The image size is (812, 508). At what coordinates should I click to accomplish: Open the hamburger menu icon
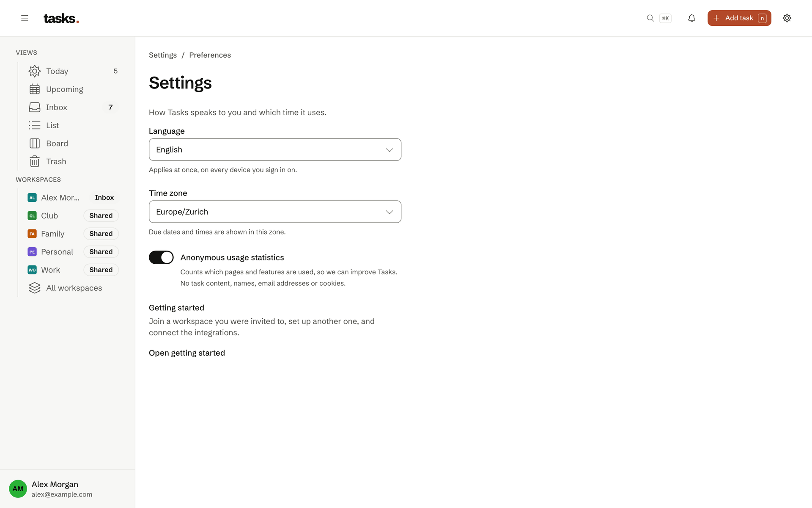click(25, 18)
